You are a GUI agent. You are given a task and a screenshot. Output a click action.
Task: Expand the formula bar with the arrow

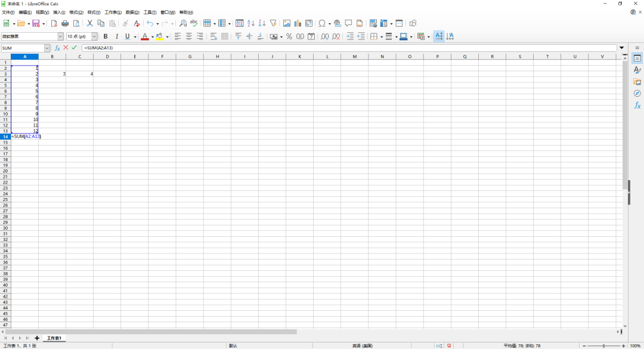click(x=622, y=48)
